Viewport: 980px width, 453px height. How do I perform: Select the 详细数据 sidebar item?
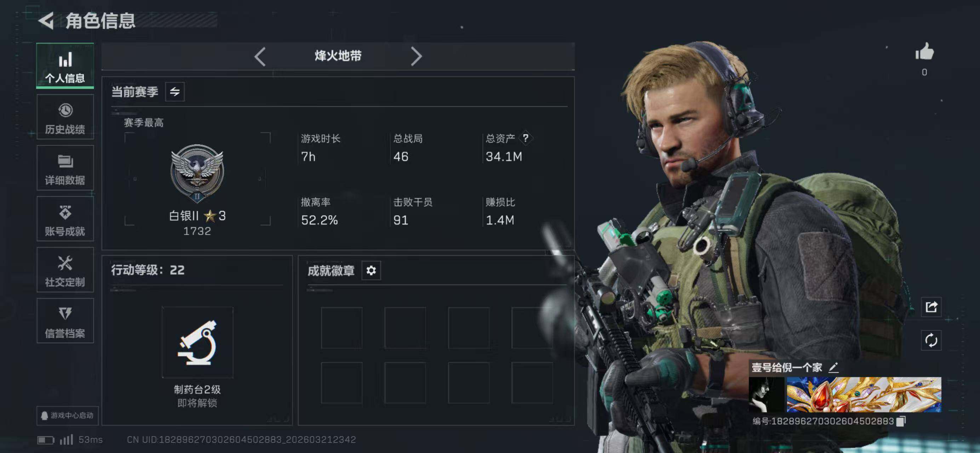point(65,168)
